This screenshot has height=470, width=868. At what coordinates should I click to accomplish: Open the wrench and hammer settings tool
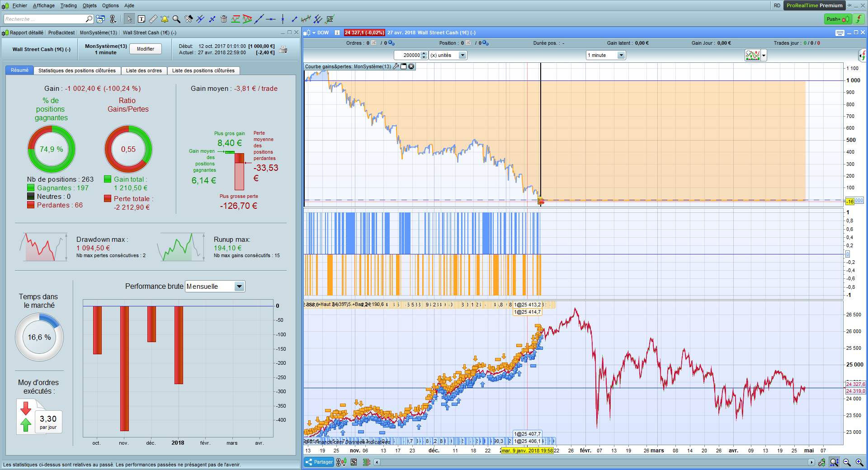click(189, 19)
